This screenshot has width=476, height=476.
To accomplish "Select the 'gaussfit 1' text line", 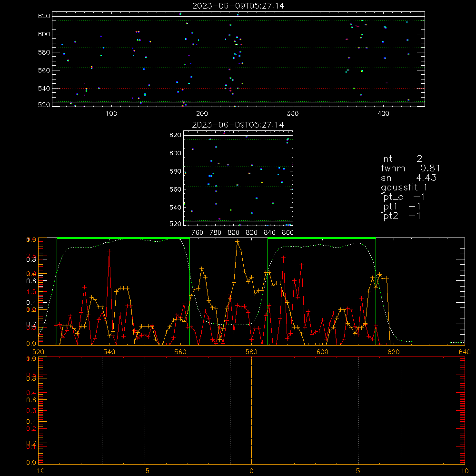I will tap(404, 187).
